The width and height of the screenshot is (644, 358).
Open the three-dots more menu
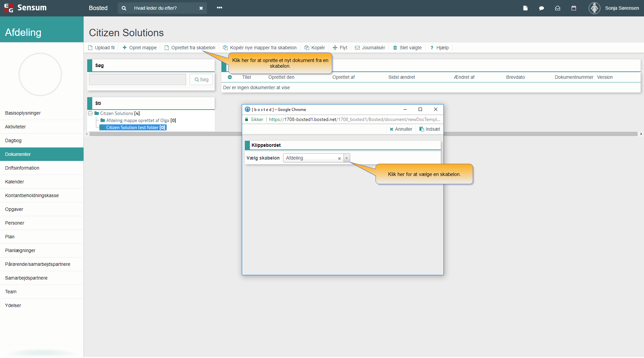coord(219,8)
